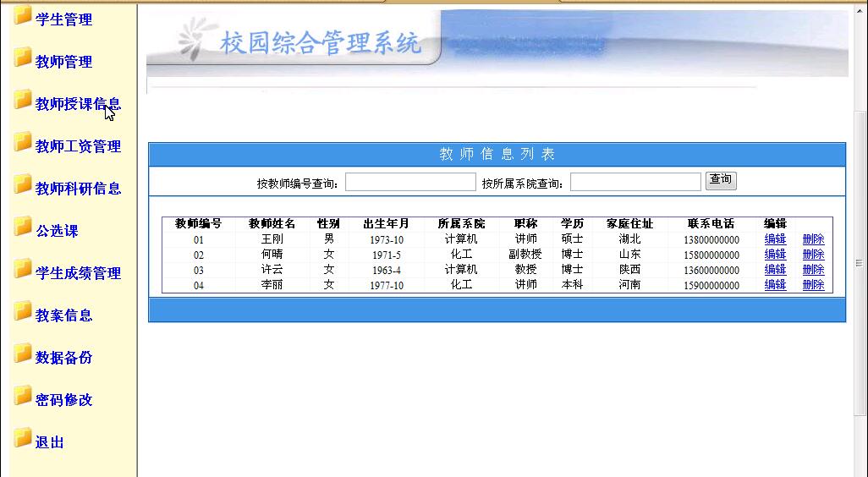Click phone number 15900000000
The image size is (868, 477).
[711, 286]
